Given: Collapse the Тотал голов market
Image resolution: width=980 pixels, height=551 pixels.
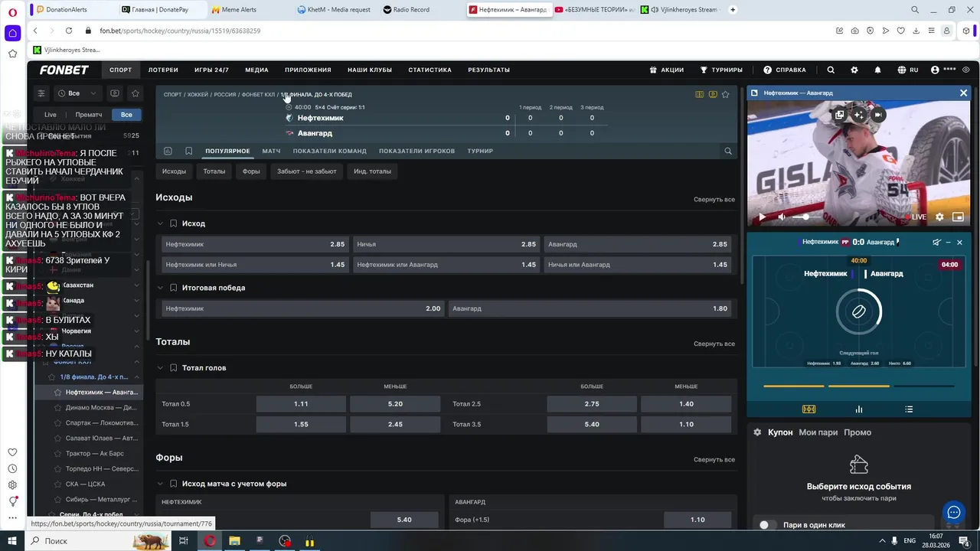Looking at the screenshot, I should click(161, 368).
